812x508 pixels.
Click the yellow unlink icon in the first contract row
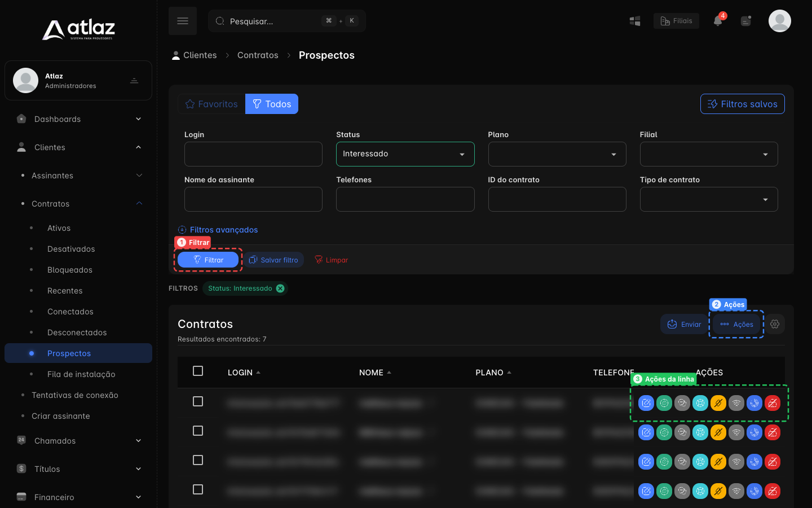pos(718,403)
